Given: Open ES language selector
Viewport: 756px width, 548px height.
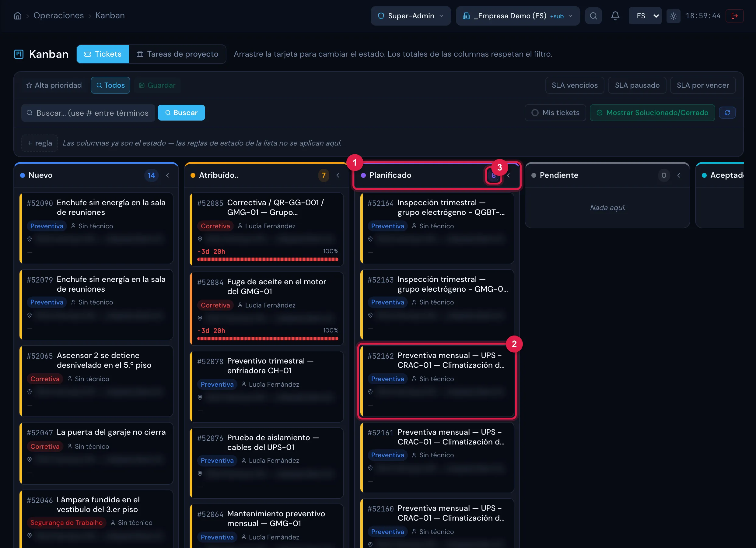Looking at the screenshot, I should [x=645, y=16].
